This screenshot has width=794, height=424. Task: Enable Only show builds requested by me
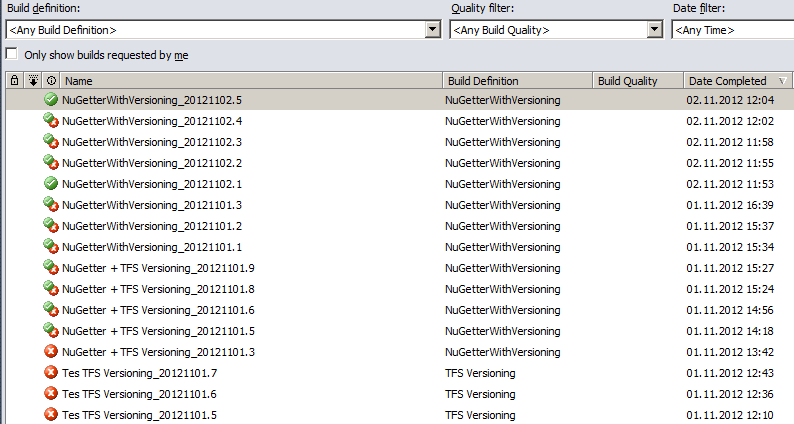coord(12,54)
